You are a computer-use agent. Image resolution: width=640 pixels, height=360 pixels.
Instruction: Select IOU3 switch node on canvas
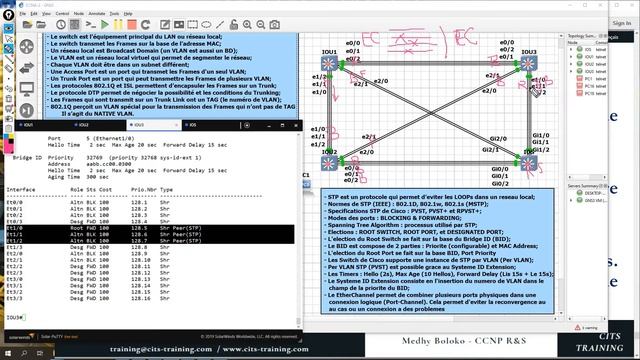pos(529,64)
